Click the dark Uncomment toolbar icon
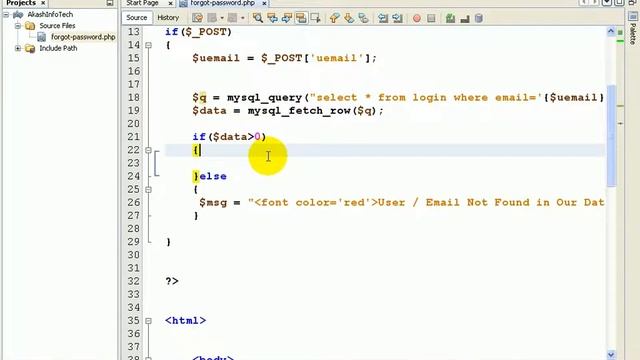This screenshot has height=360, width=640. pos(464,18)
